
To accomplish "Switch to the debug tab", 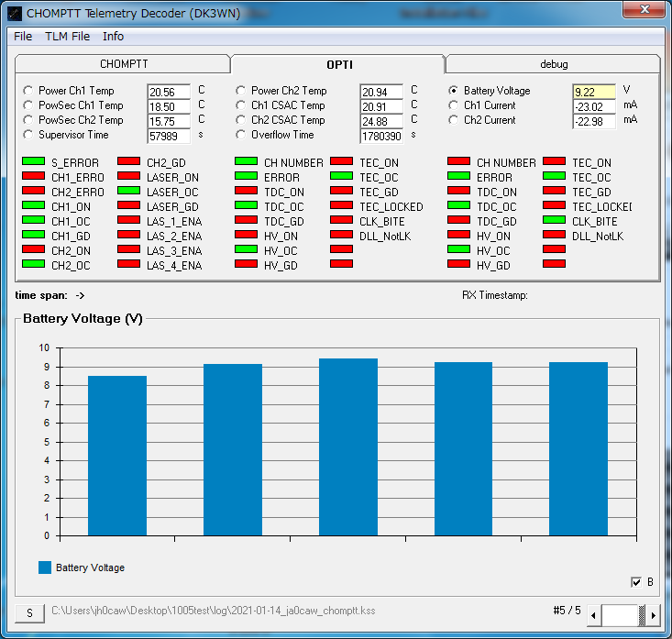I will pyautogui.click(x=554, y=64).
